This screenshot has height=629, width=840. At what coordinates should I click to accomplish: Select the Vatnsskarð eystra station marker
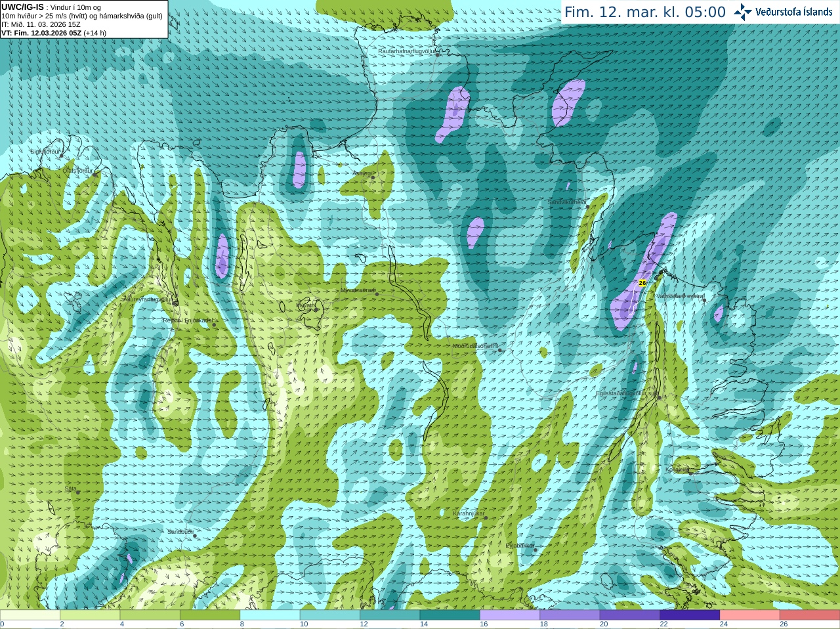point(704,300)
